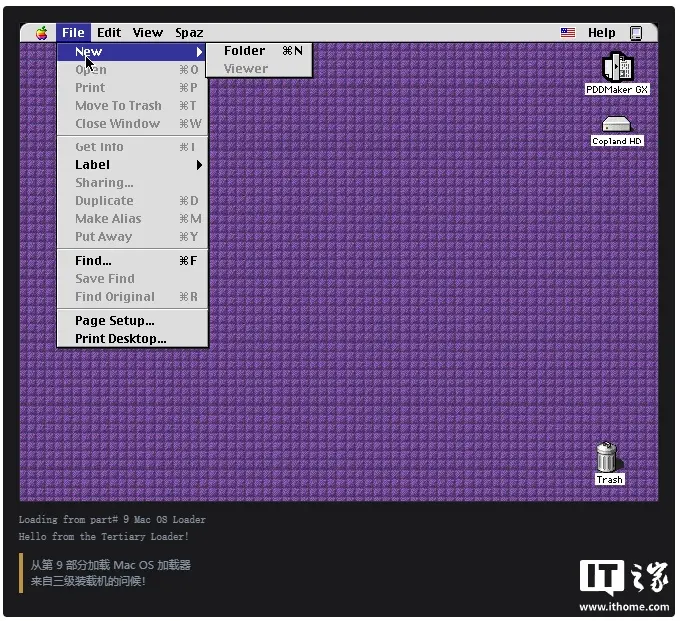The height and width of the screenshot is (621, 680).
Task: Choose Page Setup... menu entry
Action: (x=133, y=320)
